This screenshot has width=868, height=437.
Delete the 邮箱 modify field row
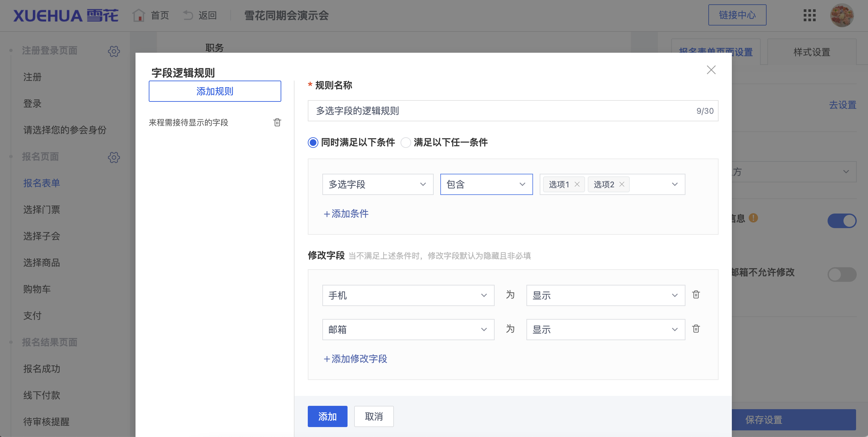pyautogui.click(x=696, y=329)
